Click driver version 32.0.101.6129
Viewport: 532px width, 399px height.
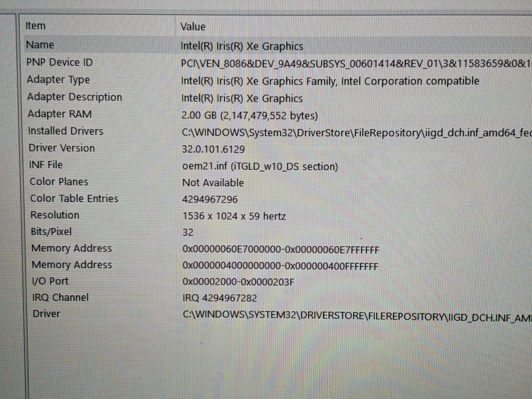pyautogui.click(x=213, y=149)
